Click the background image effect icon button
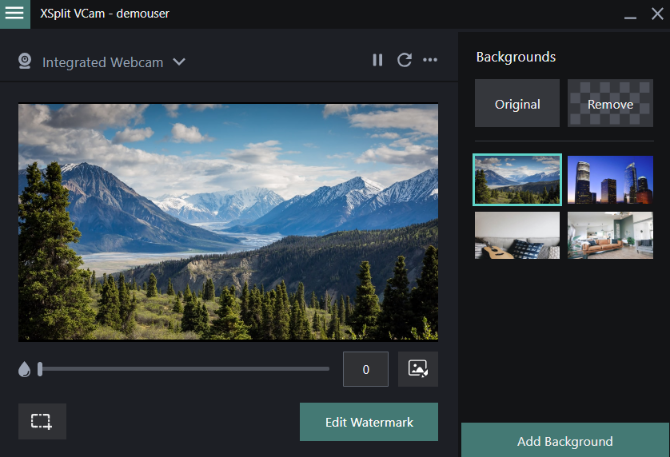This screenshot has height=457, width=670. click(418, 369)
